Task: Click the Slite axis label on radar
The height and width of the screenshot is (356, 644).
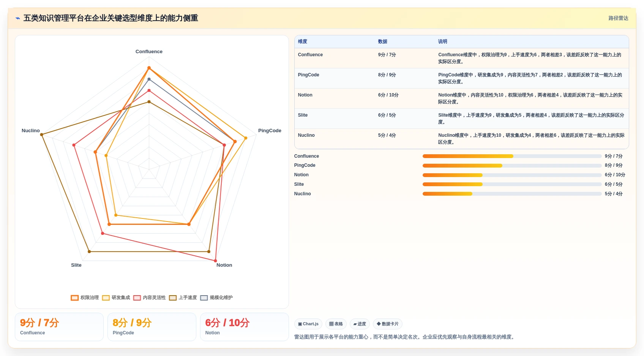Action: [x=76, y=265]
